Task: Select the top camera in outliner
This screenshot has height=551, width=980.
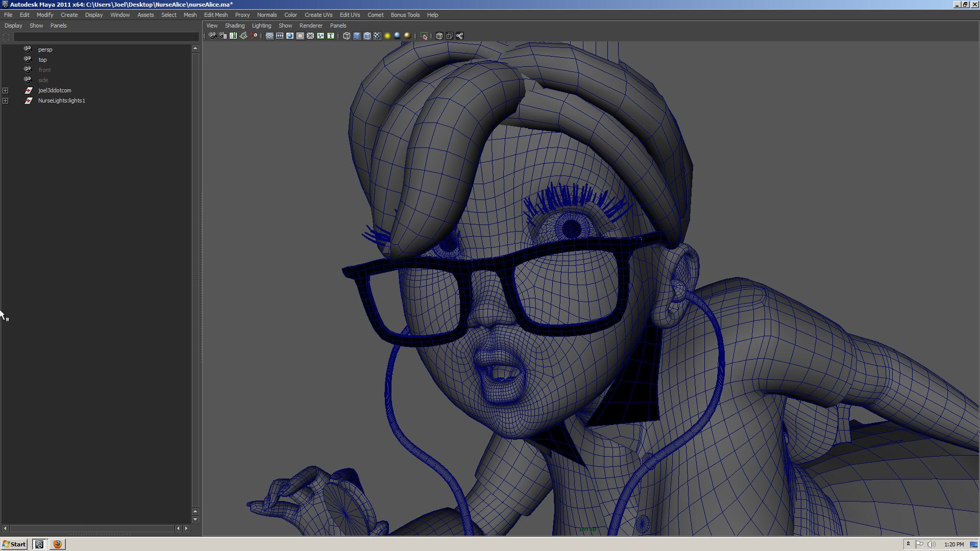Action: click(x=42, y=60)
